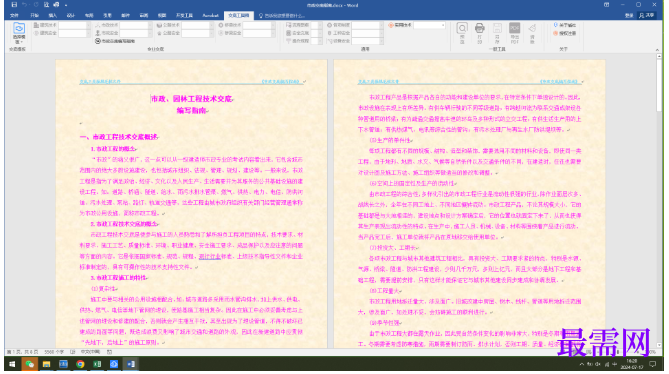The image size is (669, 374).
Task: Open the 文件 (File) menu tab
Action: point(15,15)
